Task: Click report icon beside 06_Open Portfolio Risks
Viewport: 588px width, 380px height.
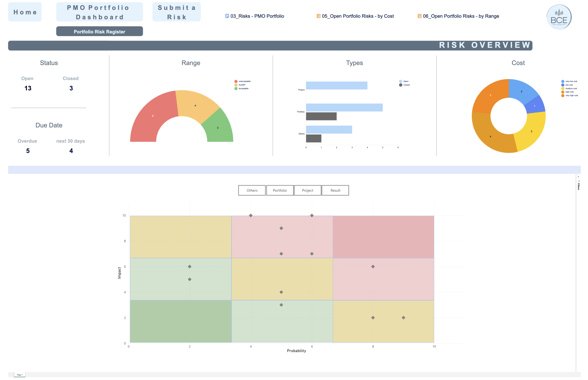Action: tap(420, 16)
